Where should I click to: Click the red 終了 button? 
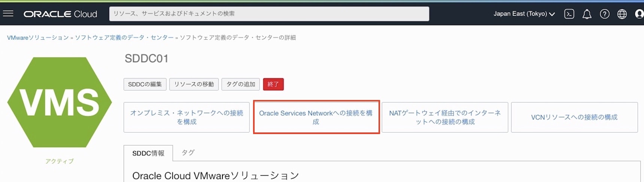coord(273,84)
